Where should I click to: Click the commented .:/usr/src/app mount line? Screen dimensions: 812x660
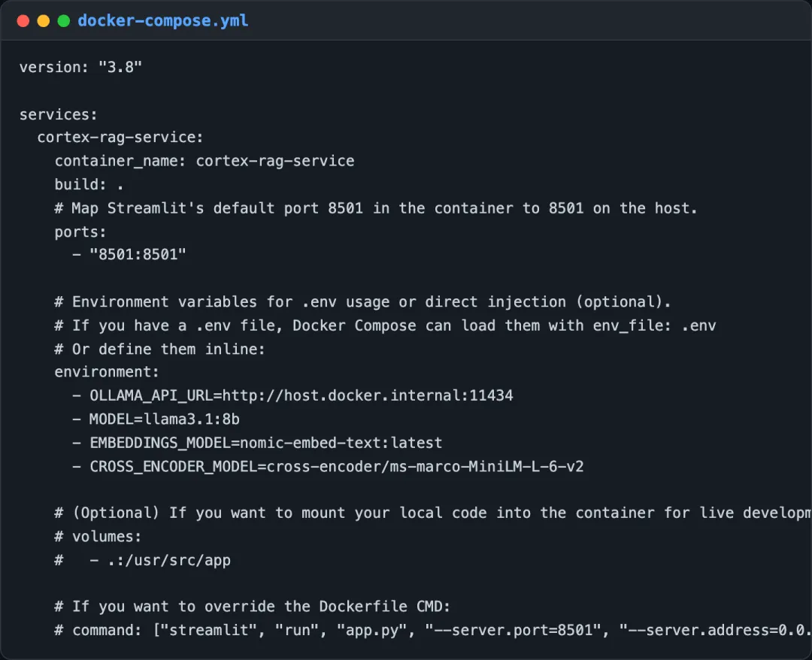[x=142, y=560]
